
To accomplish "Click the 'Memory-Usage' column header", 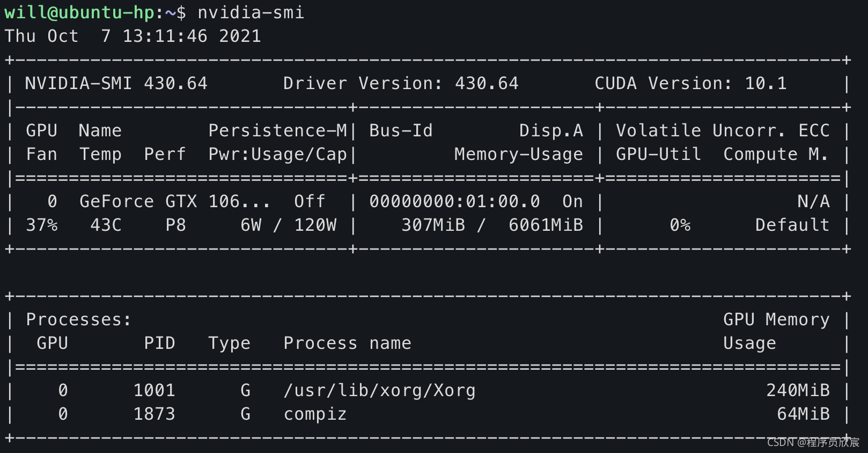I will (x=519, y=154).
